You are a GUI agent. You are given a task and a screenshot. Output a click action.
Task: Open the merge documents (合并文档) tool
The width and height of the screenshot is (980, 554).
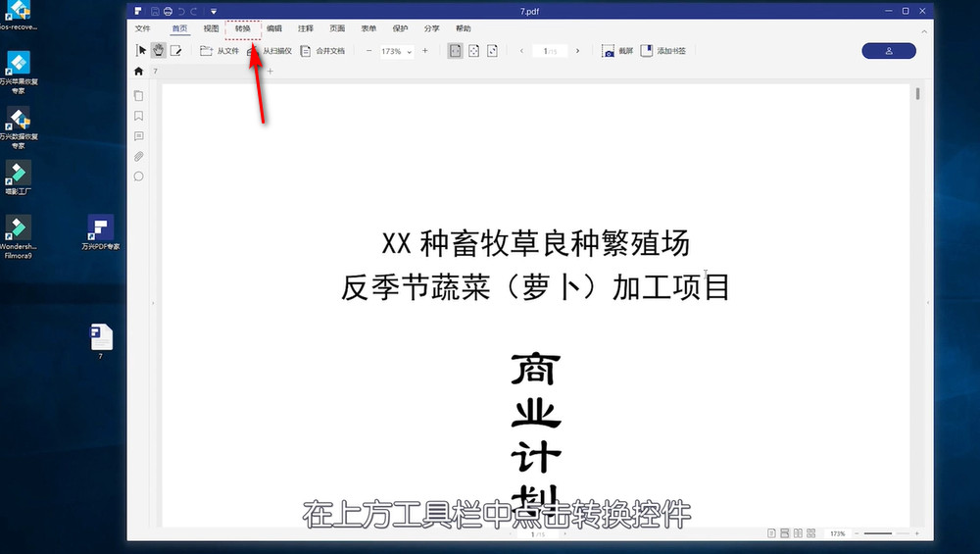point(322,51)
